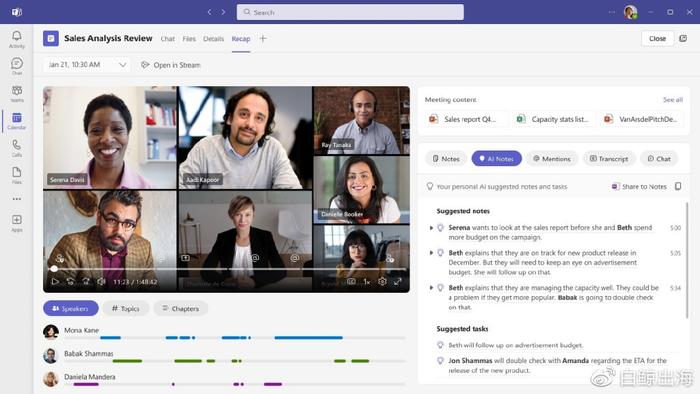Switch to the Topics view pill
700x394 pixels.
(125, 308)
